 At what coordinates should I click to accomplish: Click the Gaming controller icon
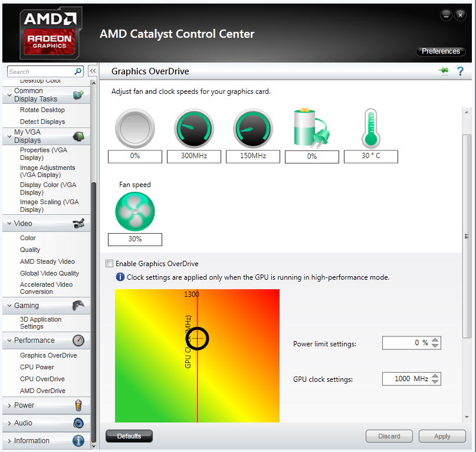[x=78, y=305]
